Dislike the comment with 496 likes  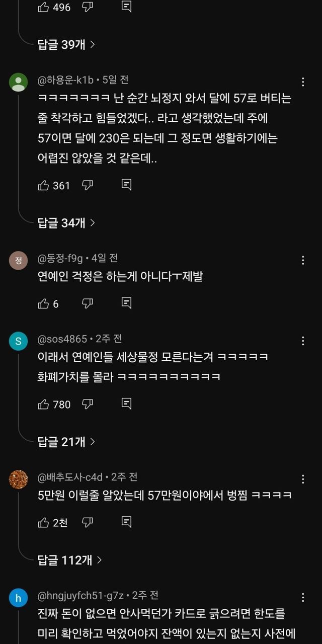pos(88,7)
